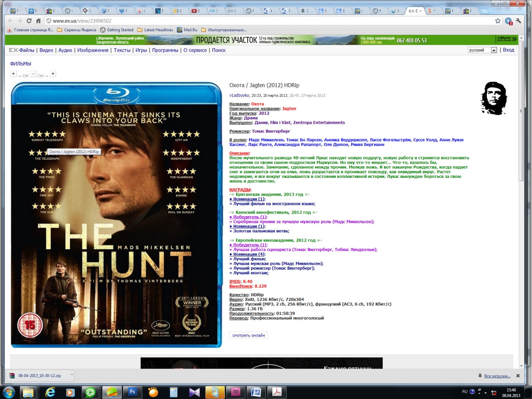Open Главная страница Я... bookmark

[30, 30]
